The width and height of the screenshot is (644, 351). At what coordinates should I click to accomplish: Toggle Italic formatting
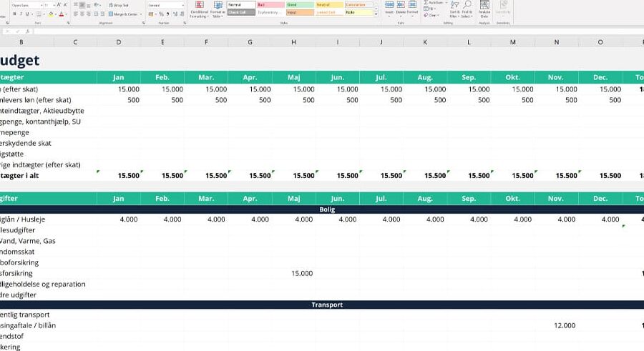[21, 14]
